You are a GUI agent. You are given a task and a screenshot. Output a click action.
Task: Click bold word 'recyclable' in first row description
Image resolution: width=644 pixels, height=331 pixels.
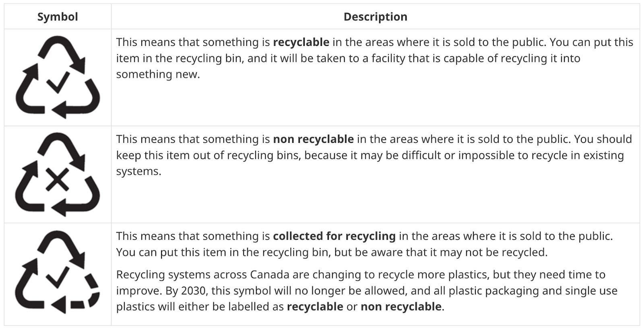tap(301, 42)
